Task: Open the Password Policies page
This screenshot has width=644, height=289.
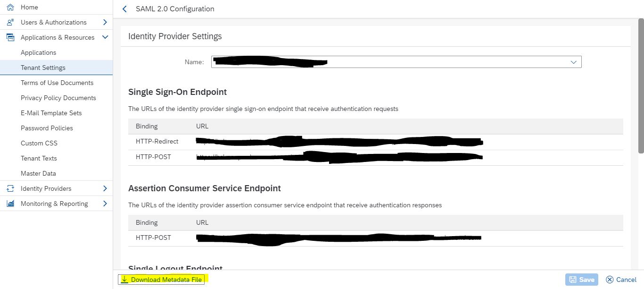Action: (47, 128)
